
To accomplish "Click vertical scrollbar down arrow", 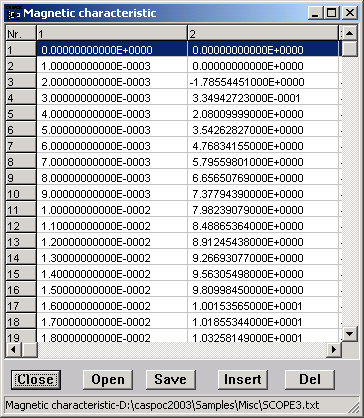I will click(x=350, y=333).
